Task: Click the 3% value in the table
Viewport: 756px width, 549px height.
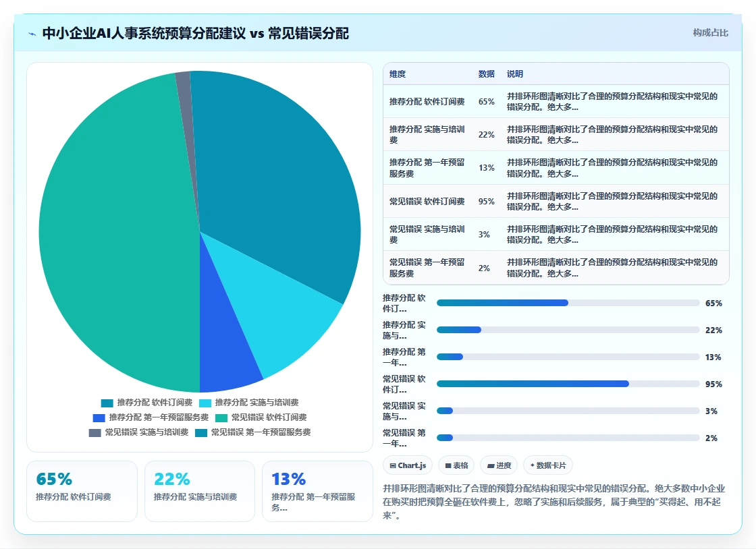Action: coord(484,235)
